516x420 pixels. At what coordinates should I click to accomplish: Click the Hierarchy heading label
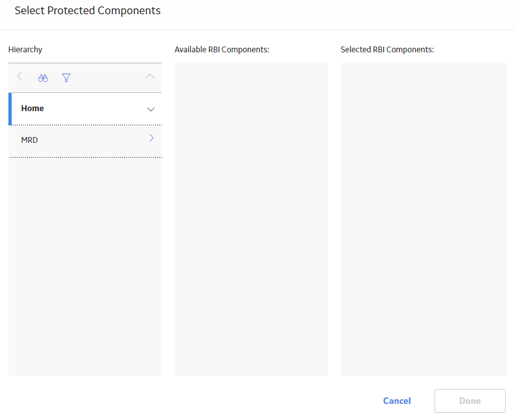coord(25,50)
